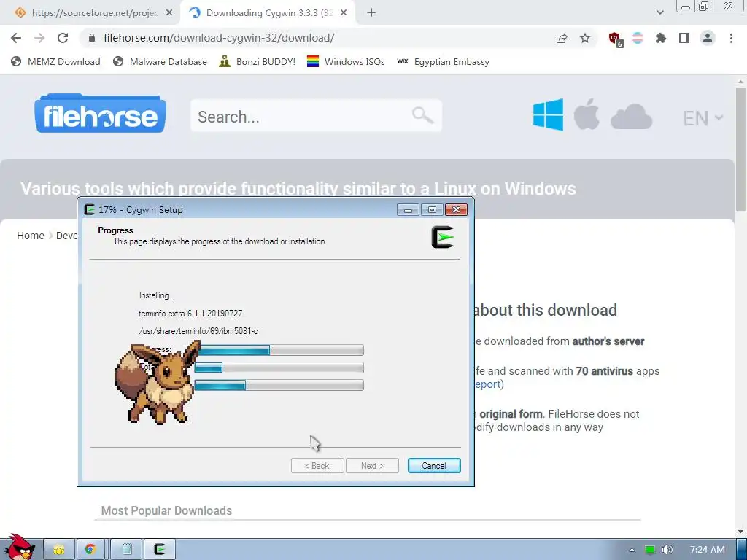Viewport: 747px width, 560px height.
Task: Click the green network tray icon
Action: pos(650,550)
